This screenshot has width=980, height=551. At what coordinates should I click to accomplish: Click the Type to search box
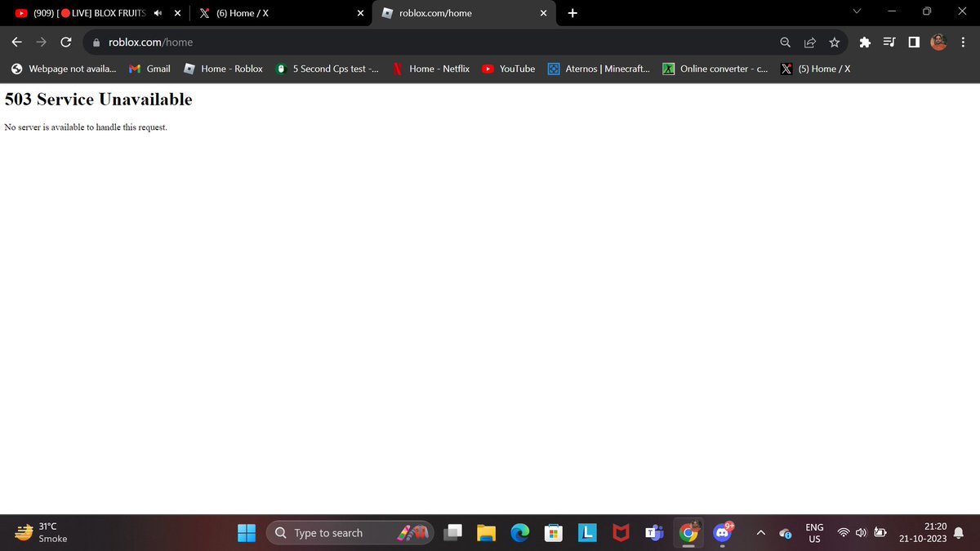349,533
